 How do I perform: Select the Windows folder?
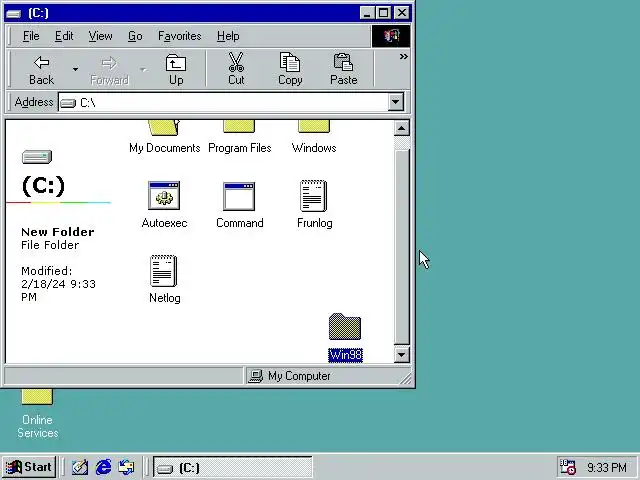pos(314,137)
